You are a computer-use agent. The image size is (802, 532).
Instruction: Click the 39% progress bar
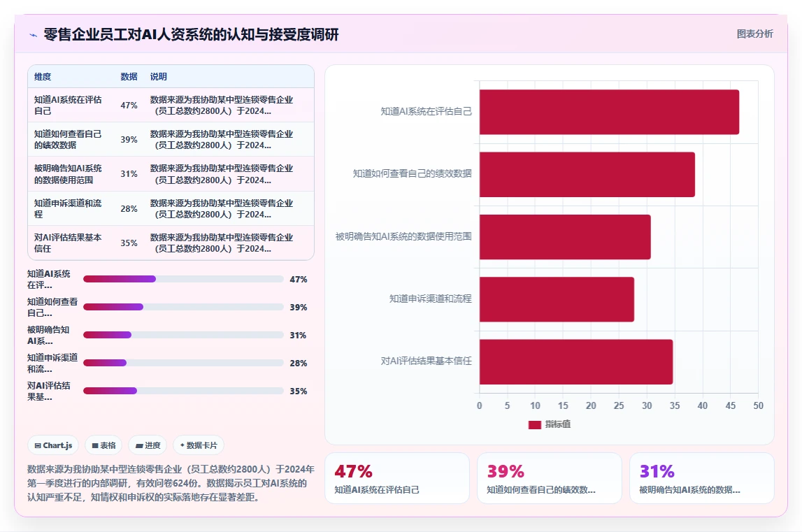point(183,307)
